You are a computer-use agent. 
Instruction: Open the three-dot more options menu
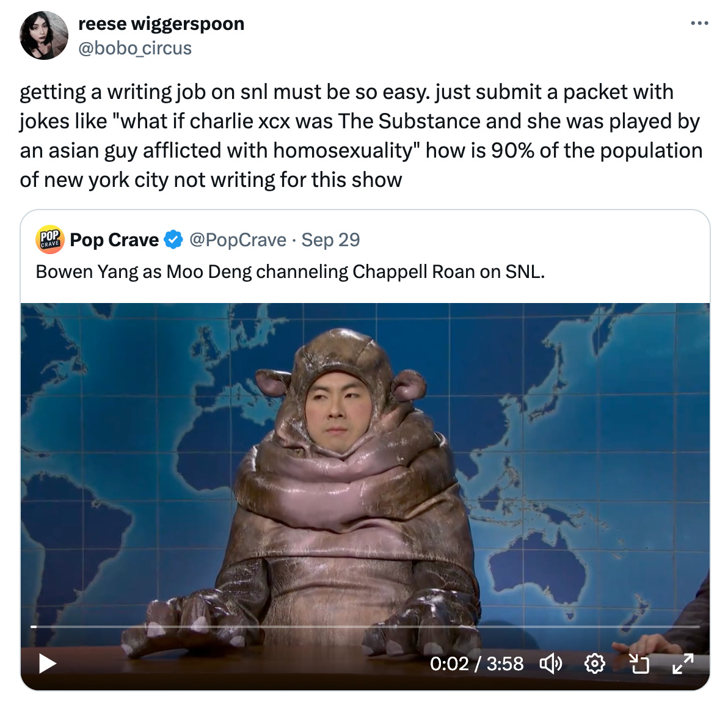[x=699, y=23]
